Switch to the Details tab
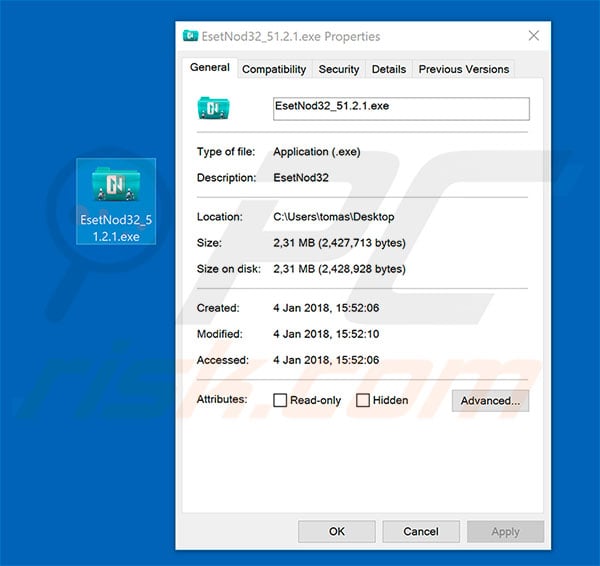600x566 pixels. [389, 69]
